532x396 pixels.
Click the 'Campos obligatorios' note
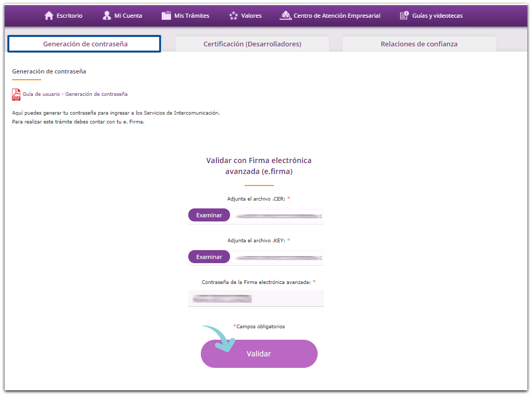[x=261, y=327]
